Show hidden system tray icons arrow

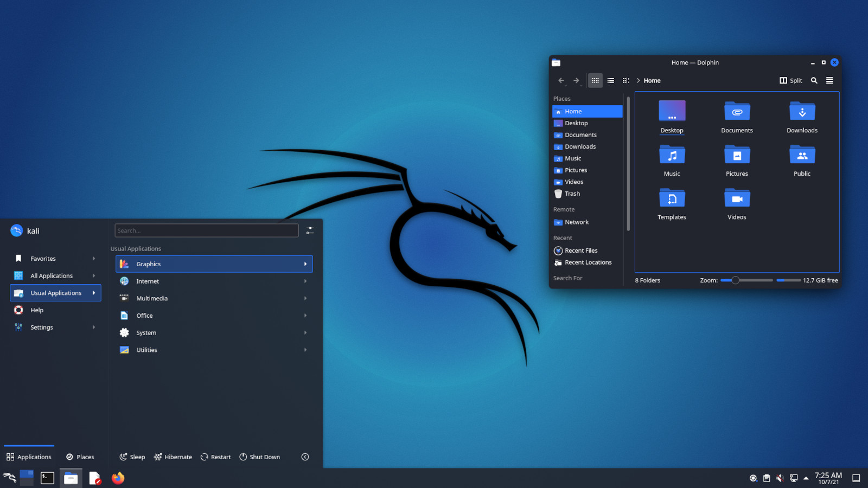(x=806, y=478)
